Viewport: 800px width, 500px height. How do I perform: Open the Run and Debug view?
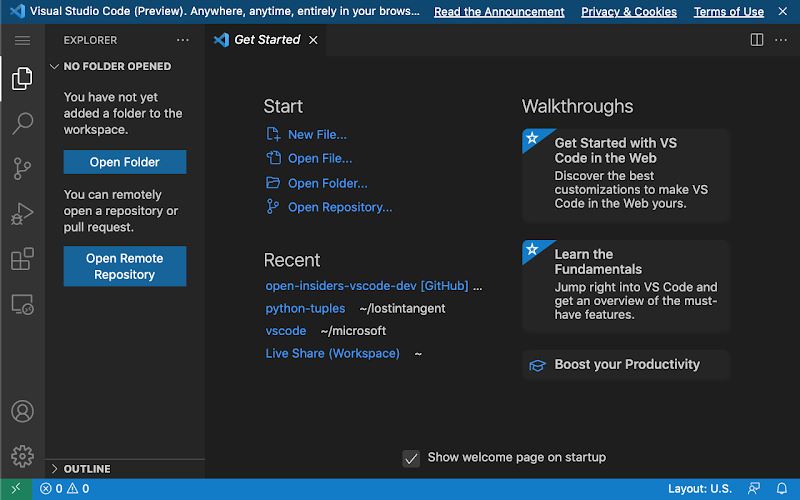click(22, 214)
